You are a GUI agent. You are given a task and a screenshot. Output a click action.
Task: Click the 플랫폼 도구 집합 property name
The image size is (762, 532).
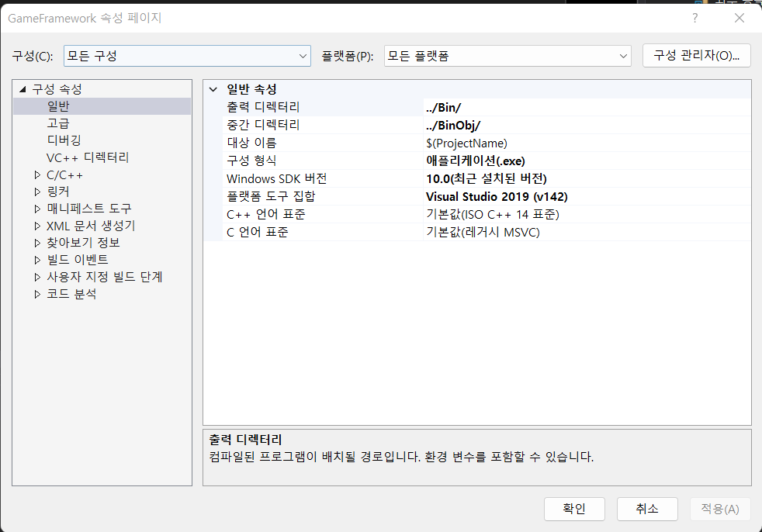(271, 196)
